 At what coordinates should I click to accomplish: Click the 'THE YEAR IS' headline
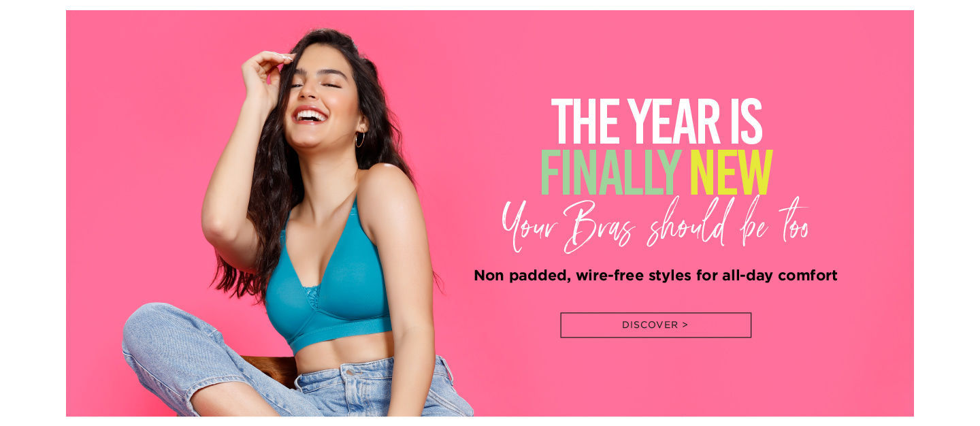pyautogui.click(x=656, y=122)
